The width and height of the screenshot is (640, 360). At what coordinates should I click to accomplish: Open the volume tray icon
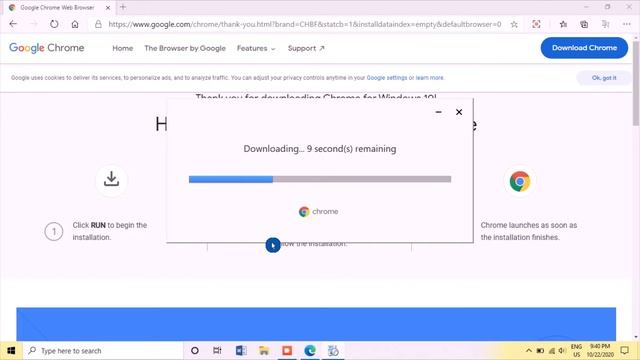pyautogui.click(x=562, y=351)
